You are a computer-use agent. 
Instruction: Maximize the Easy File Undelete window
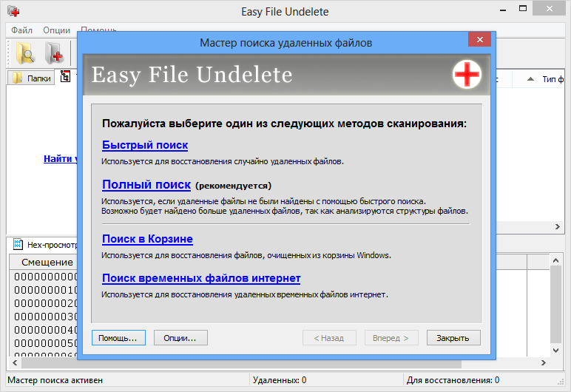click(523, 9)
